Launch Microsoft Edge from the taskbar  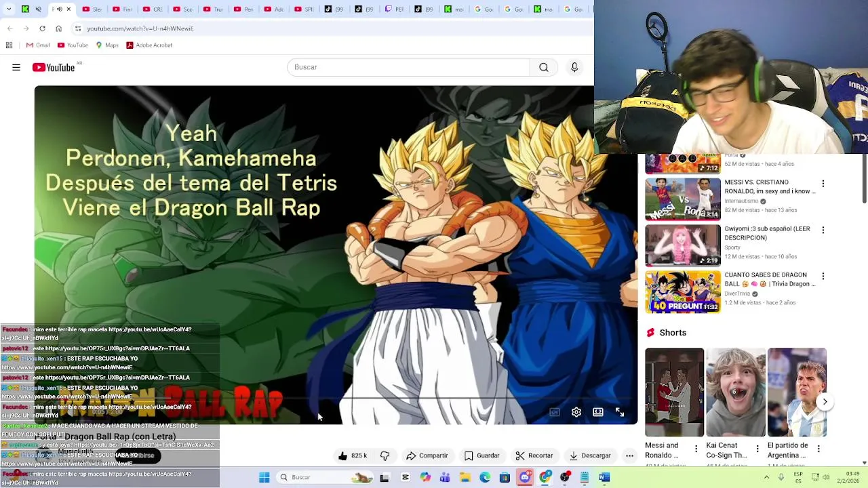point(485,477)
